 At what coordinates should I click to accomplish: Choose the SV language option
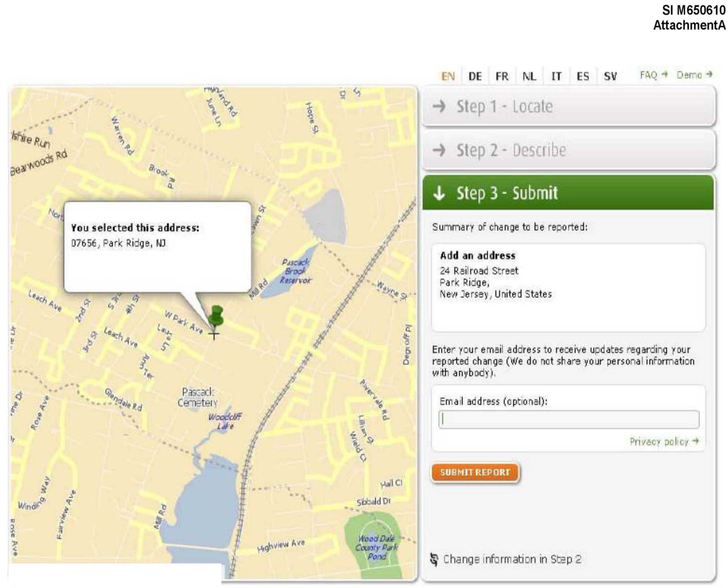[610, 76]
